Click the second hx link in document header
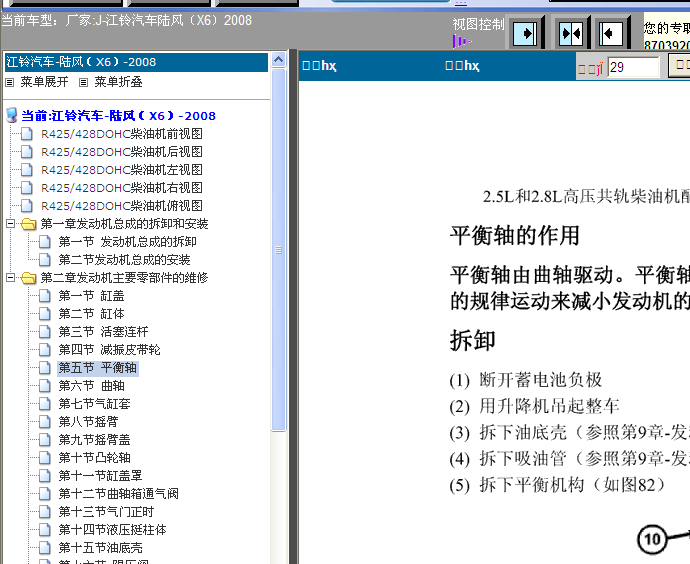Screen dimensions: 690x564 [x=462, y=66]
